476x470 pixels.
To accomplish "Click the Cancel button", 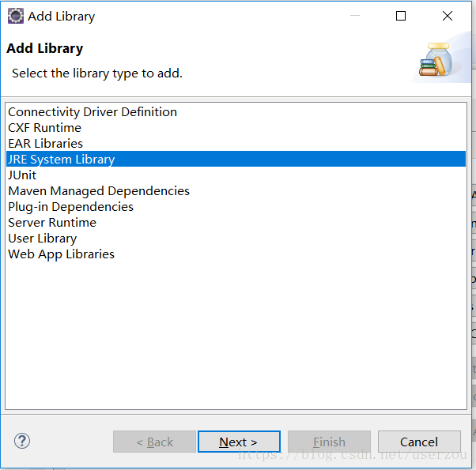I will point(419,442).
